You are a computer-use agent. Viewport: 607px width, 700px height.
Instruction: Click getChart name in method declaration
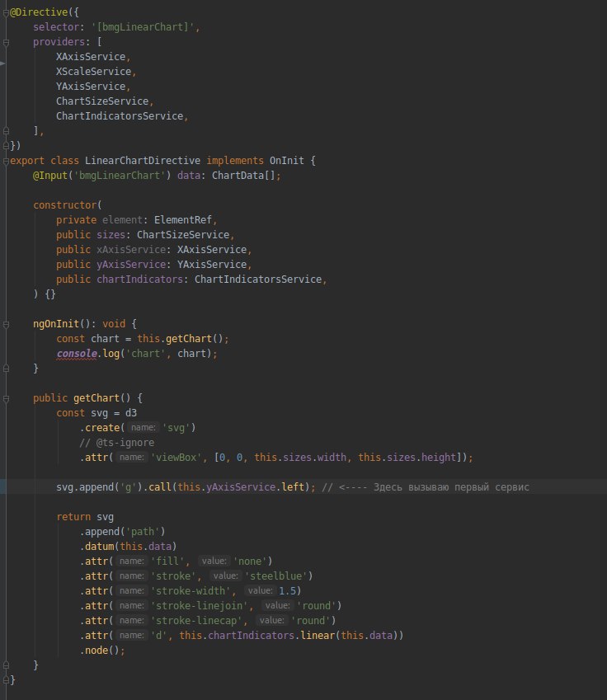point(96,397)
